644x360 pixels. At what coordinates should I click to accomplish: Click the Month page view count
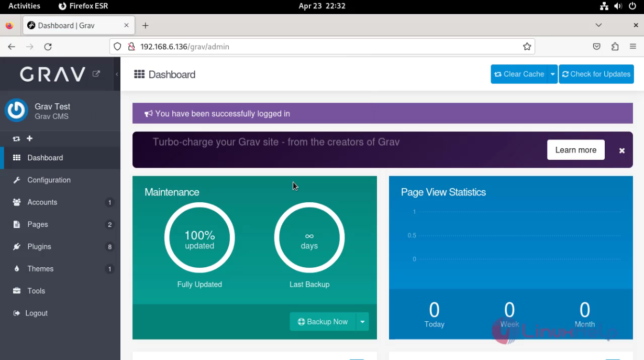[x=585, y=310]
